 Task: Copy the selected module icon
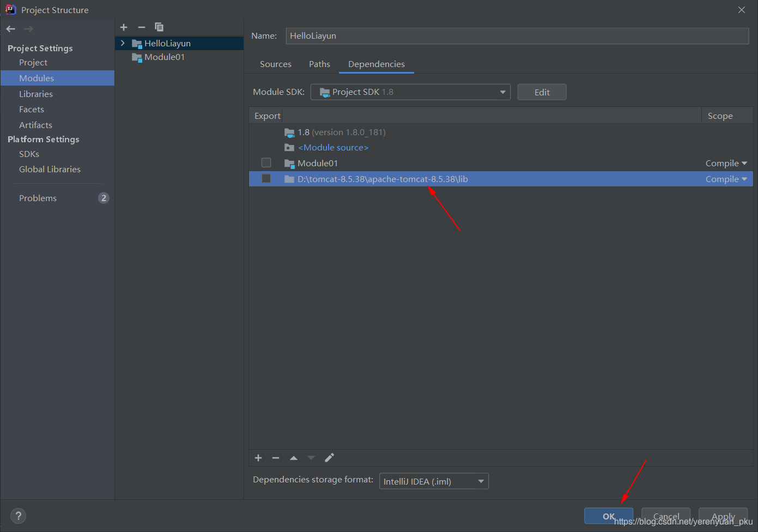pyautogui.click(x=159, y=27)
